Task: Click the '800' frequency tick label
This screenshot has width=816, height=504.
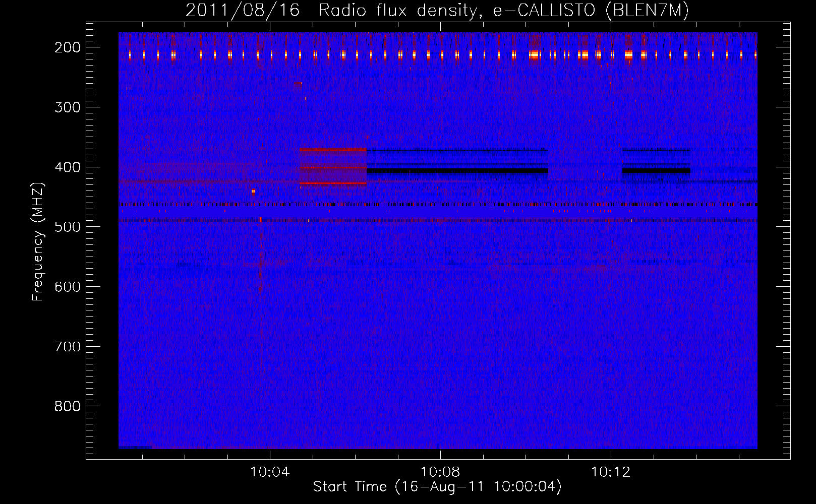Action: coord(68,406)
